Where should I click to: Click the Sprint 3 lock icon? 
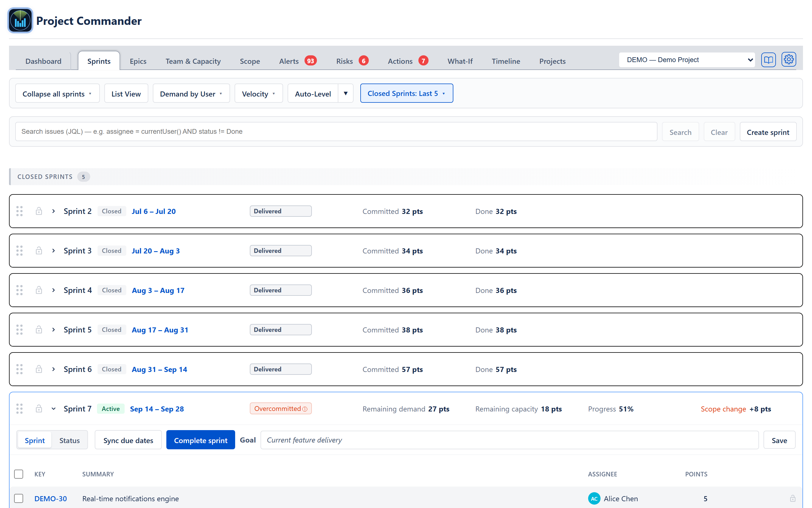pyautogui.click(x=39, y=251)
